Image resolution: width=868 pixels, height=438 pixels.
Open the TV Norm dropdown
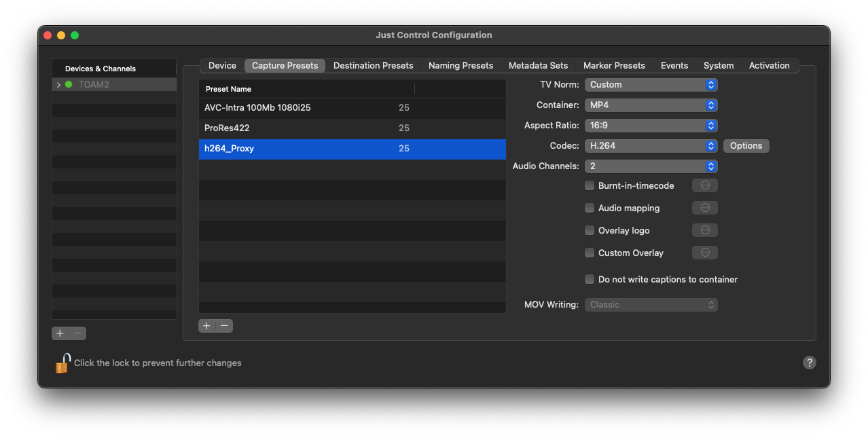pos(651,85)
